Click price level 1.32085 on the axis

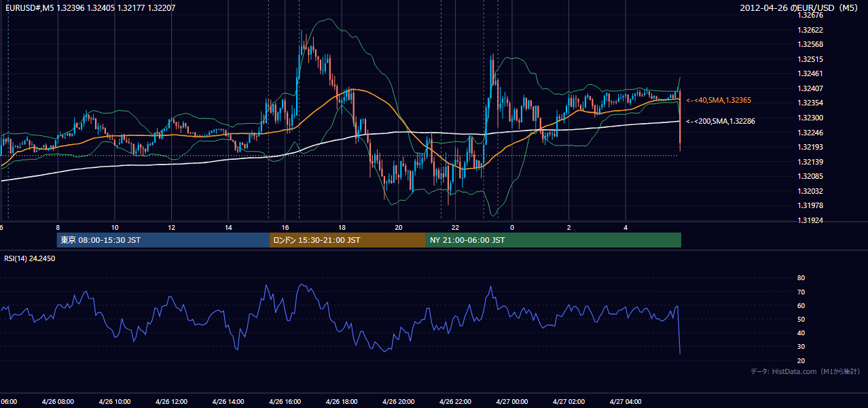(811, 176)
